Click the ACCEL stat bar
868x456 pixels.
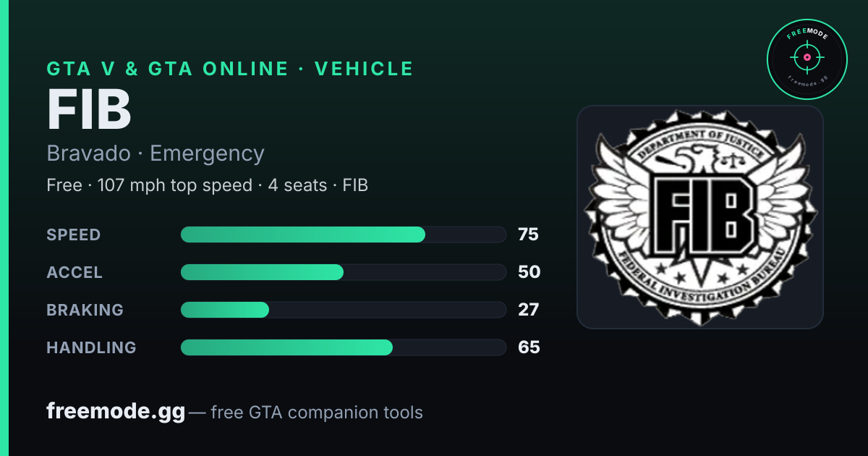(x=343, y=272)
